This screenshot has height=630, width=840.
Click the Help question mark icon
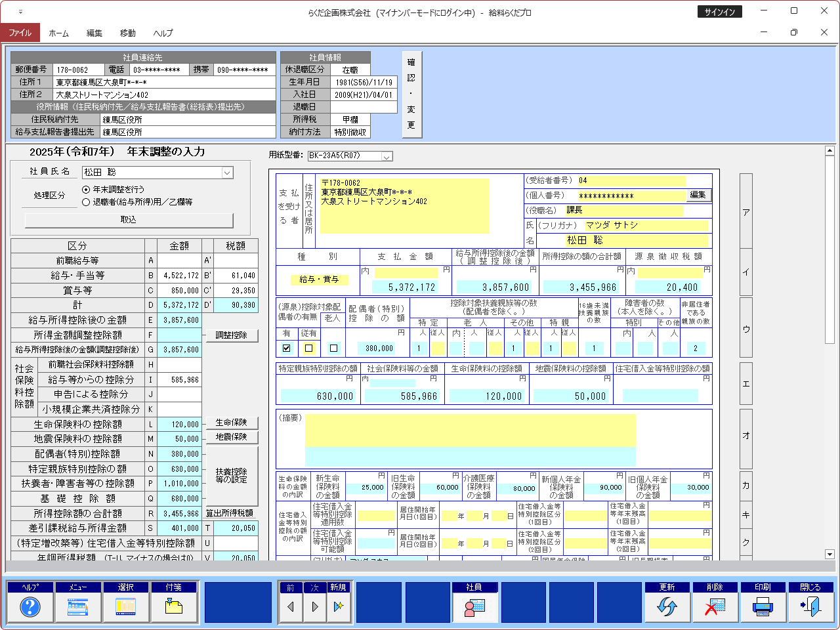click(30, 607)
